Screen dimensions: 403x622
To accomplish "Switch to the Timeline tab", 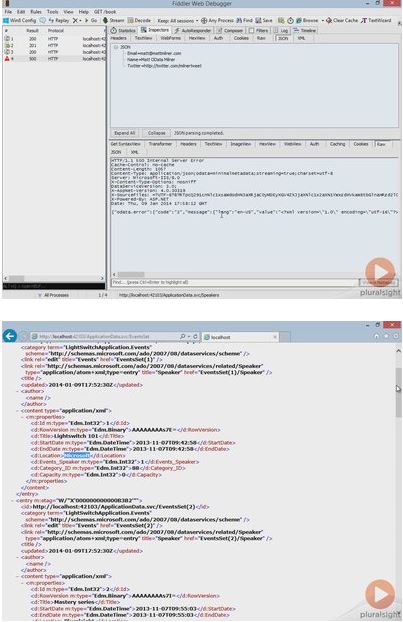I will pos(305,31).
